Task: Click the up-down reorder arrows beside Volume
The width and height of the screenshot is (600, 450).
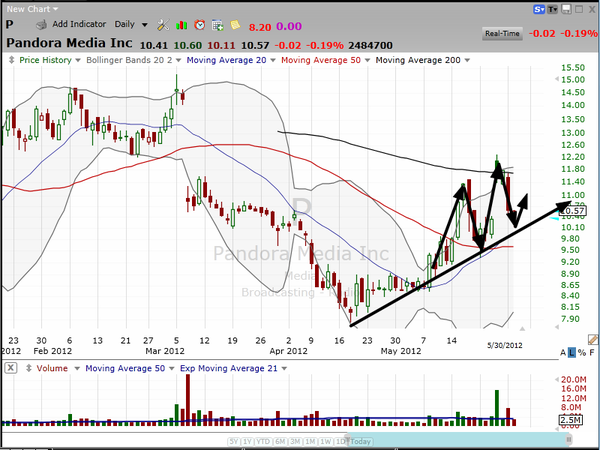Action: click(x=28, y=368)
